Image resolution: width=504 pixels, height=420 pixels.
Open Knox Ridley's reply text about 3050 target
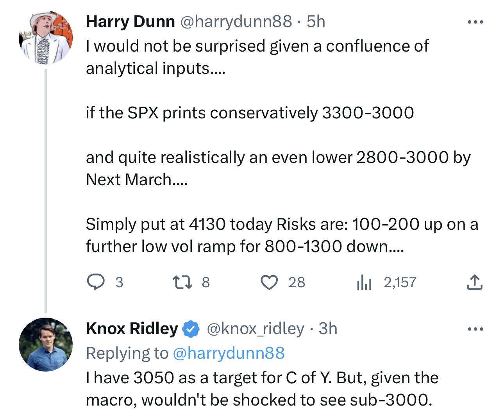pyautogui.click(x=262, y=389)
